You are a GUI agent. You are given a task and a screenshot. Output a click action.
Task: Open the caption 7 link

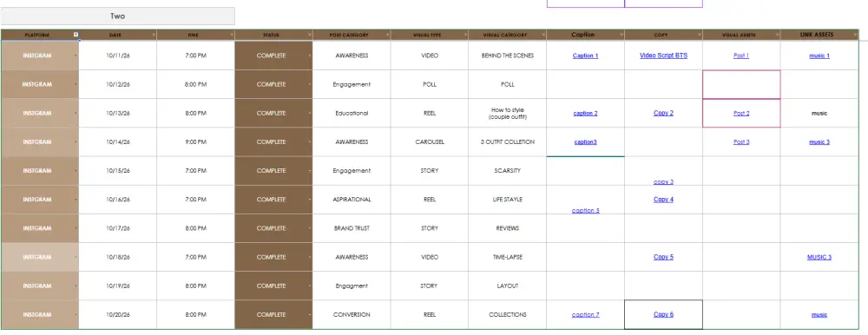click(x=585, y=315)
